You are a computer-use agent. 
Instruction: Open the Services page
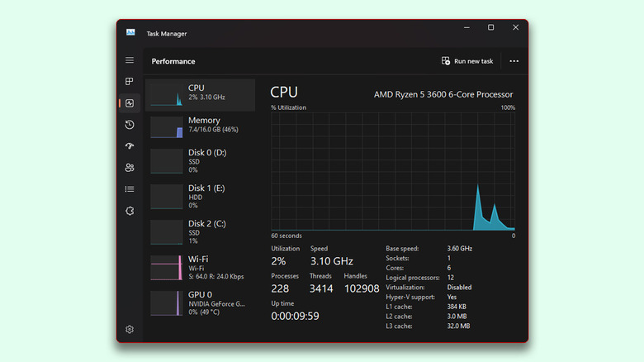pos(130,211)
